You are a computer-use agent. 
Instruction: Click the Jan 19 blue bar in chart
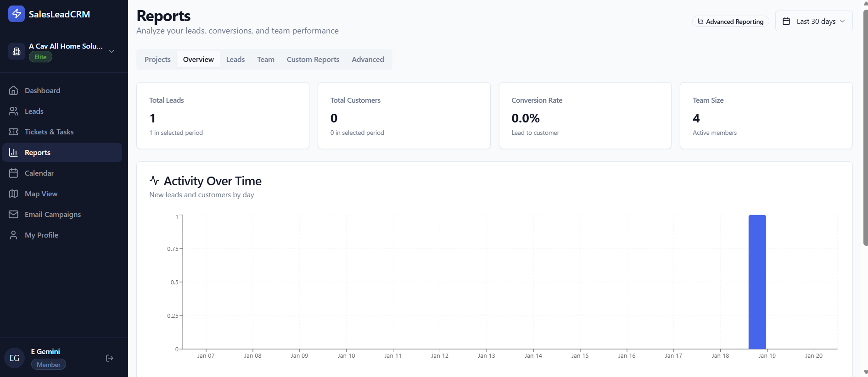point(757,282)
